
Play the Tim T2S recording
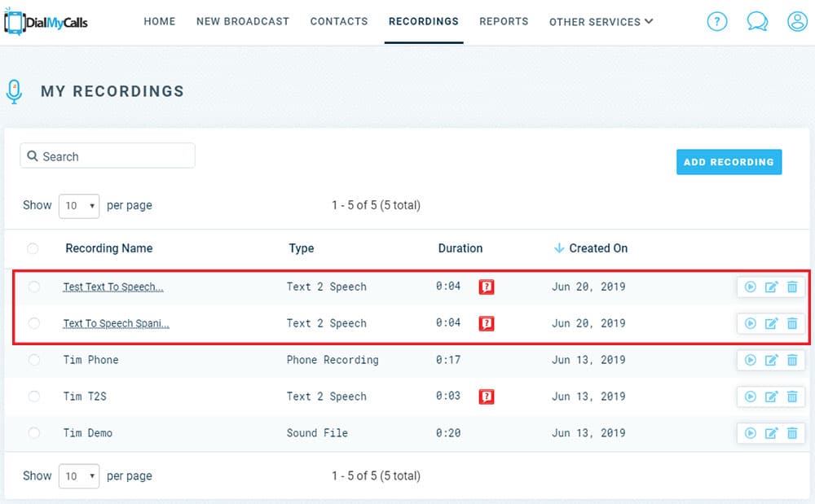(x=750, y=397)
